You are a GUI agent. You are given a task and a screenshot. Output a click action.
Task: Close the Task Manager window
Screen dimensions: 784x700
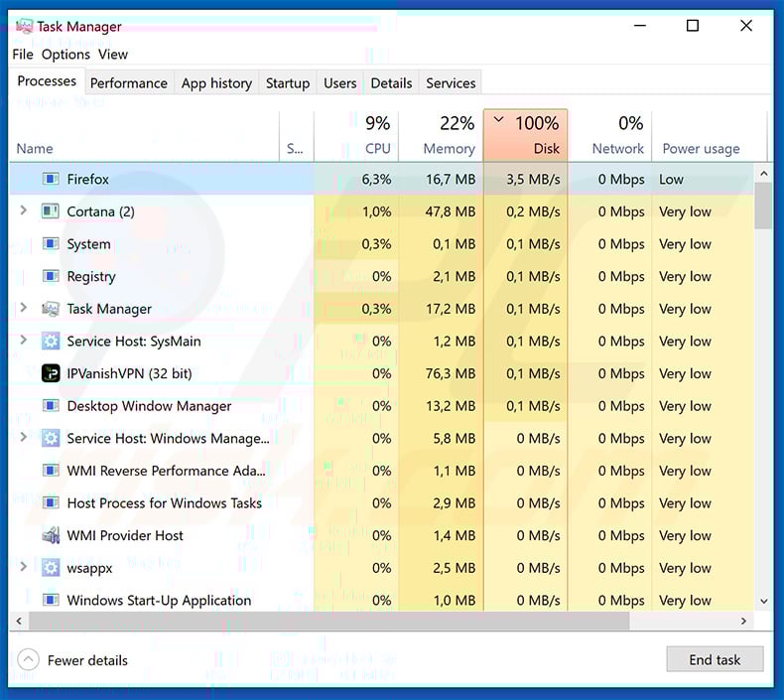coord(746,26)
